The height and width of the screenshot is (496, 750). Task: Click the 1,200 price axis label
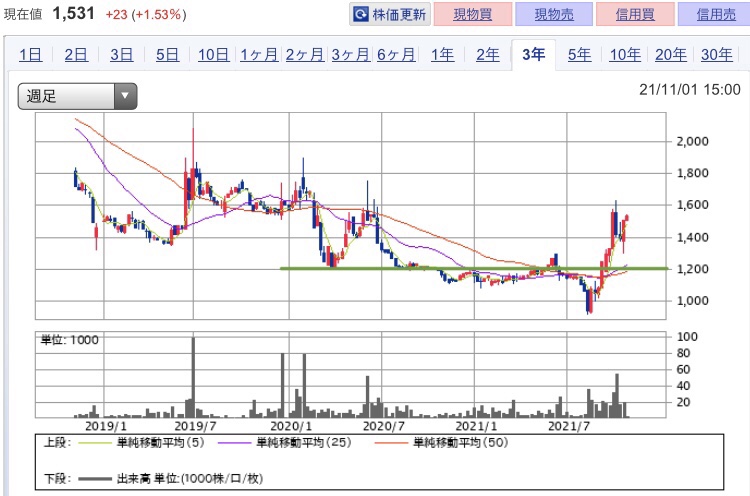692,269
